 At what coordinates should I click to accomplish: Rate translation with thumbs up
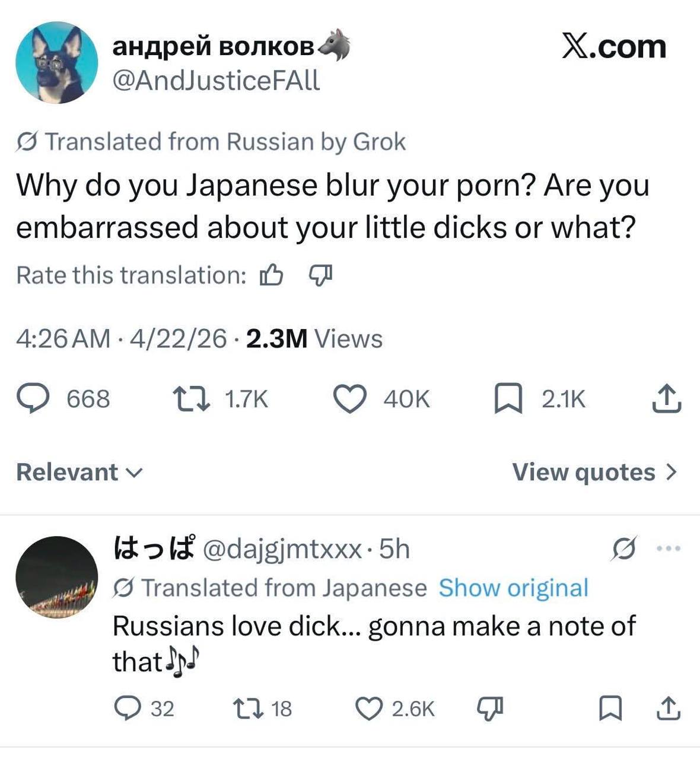[271, 275]
